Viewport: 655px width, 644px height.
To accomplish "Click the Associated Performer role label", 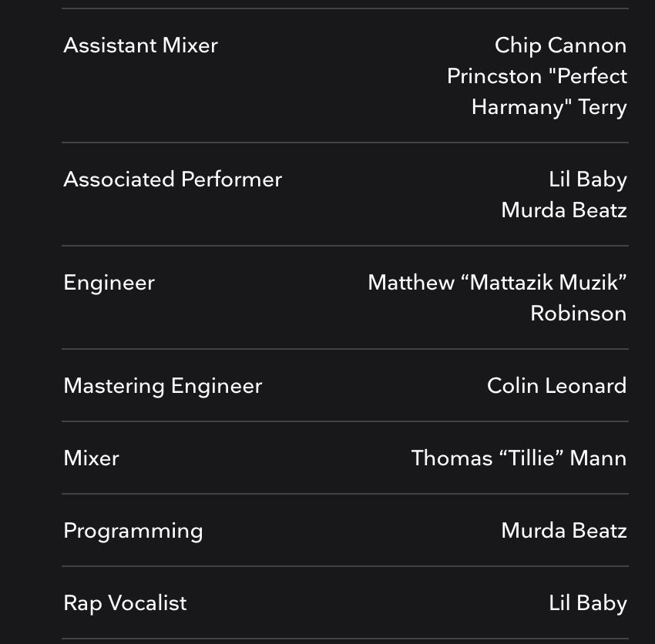I will point(173,179).
